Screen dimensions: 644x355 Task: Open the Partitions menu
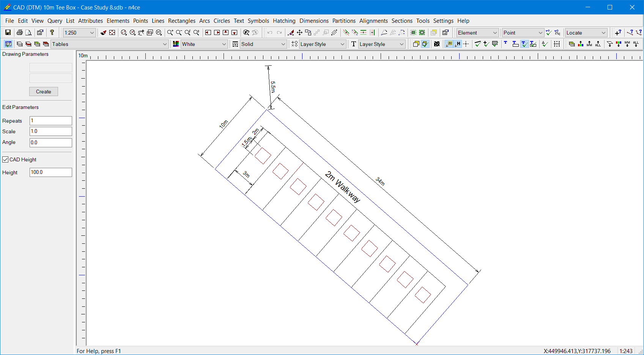click(x=344, y=21)
